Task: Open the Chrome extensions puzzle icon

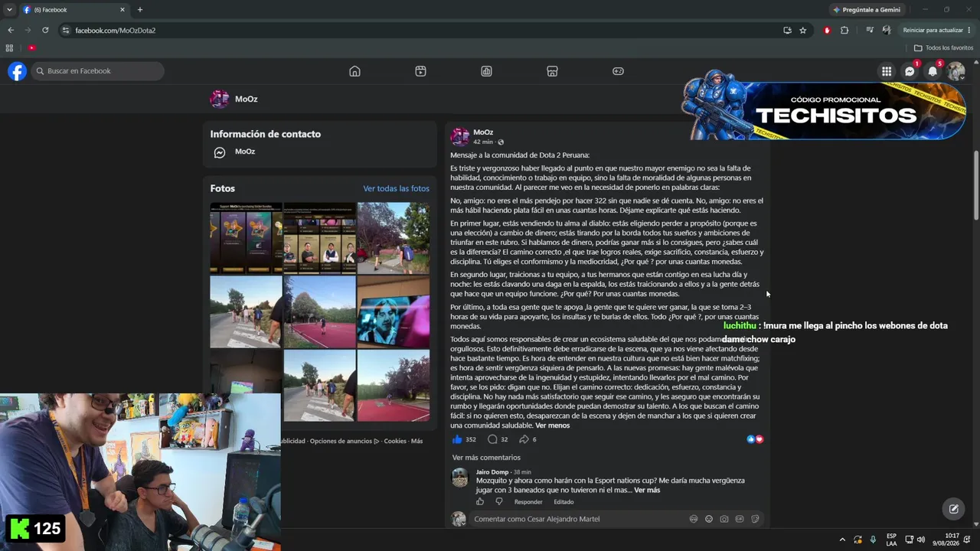Action: point(844,31)
